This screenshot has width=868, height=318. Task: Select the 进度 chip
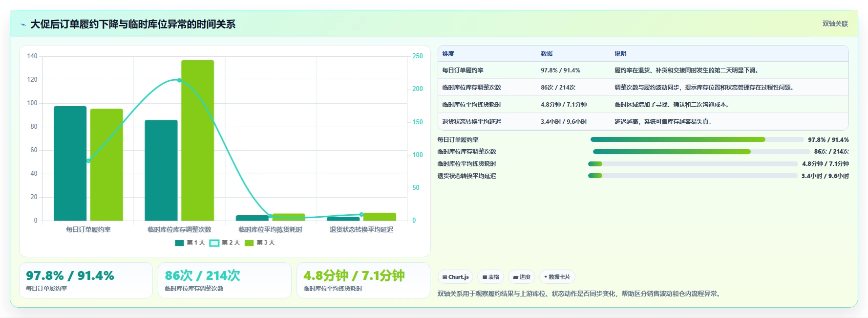point(522,277)
